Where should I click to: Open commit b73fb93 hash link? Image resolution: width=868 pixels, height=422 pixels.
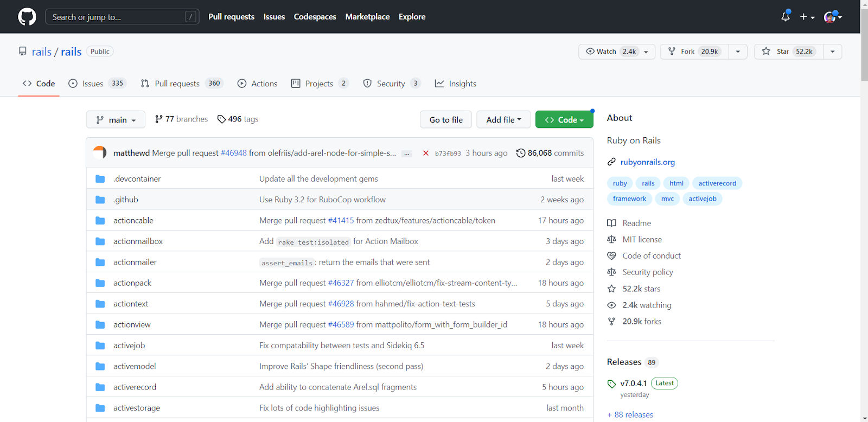point(448,154)
